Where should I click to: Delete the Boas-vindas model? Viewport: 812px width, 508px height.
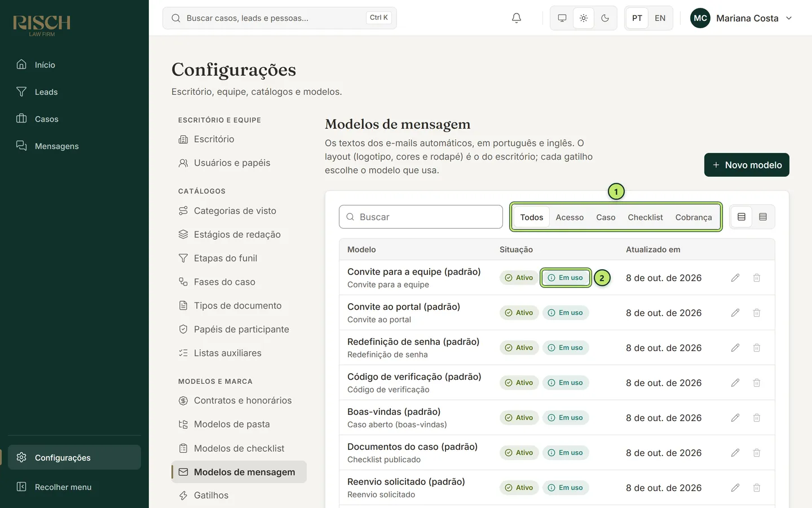pos(757,418)
